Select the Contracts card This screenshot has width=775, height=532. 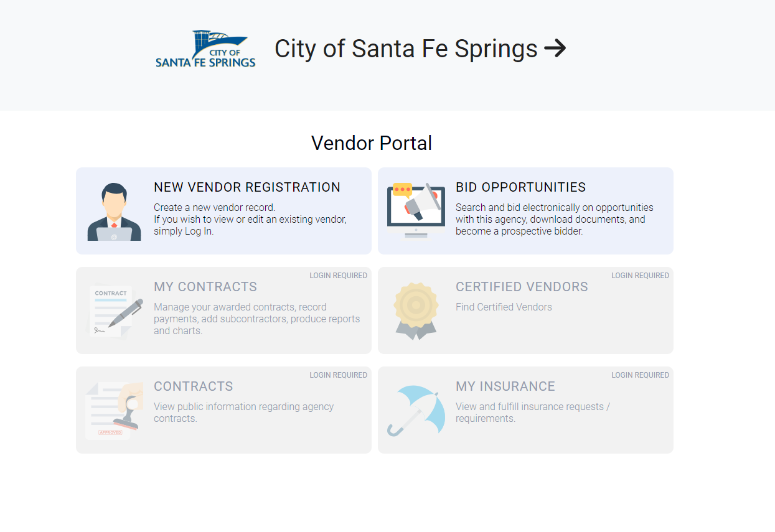click(x=223, y=409)
